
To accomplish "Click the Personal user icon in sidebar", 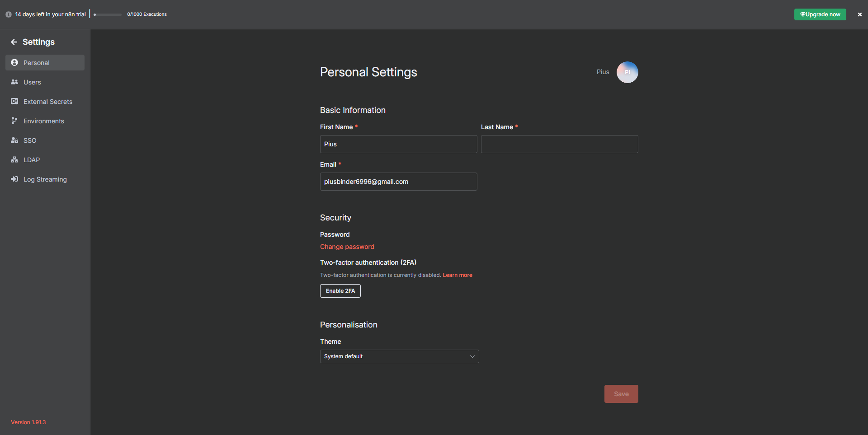I will click(14, 62).
